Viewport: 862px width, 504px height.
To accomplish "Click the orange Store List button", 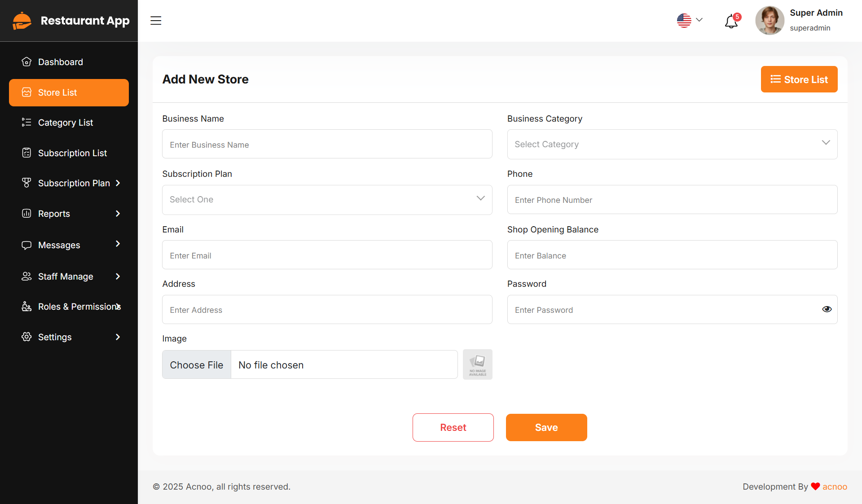I will tap(799, 79).
